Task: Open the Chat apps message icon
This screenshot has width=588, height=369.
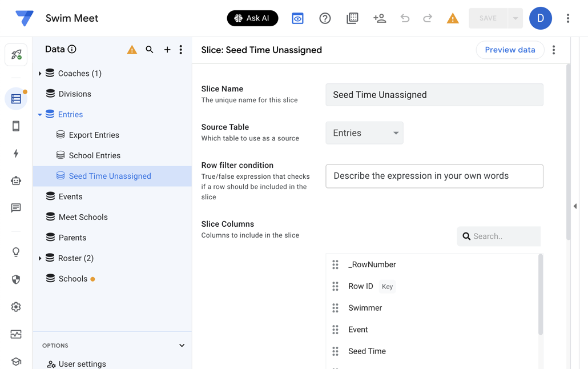Action: tap(16, 208)
